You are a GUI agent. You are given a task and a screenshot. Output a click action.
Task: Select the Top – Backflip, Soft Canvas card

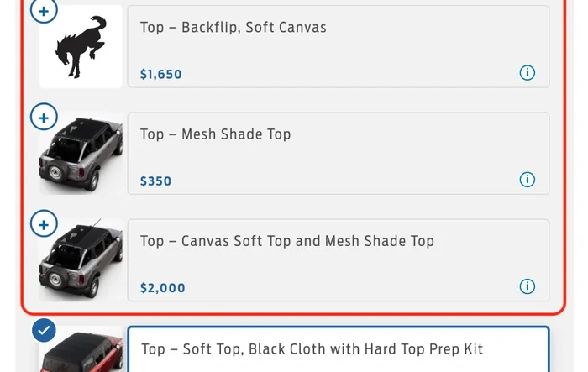click(x=339, y=46)
